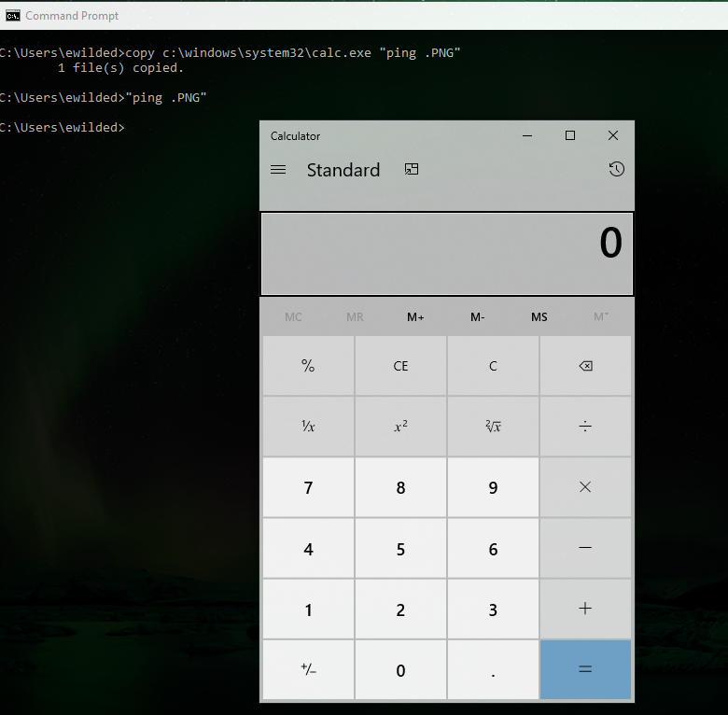Image resolution: width=728 pixels, height=715 pixels.
Task: Tap the number 2 key
Action: pos(400,609)
